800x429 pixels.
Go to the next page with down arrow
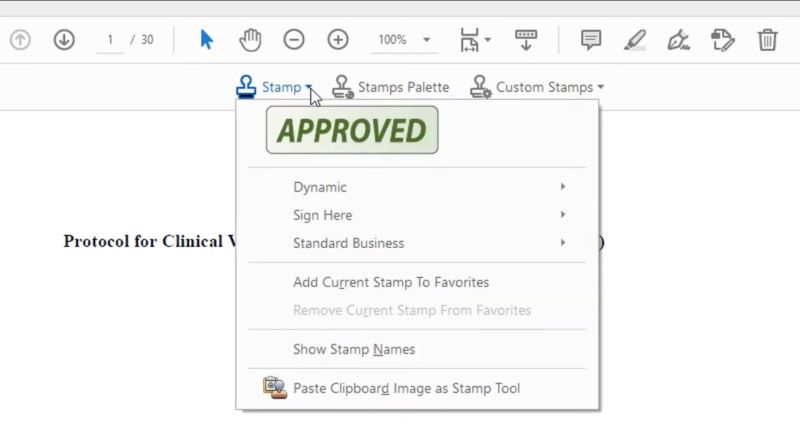pos(64,40)
